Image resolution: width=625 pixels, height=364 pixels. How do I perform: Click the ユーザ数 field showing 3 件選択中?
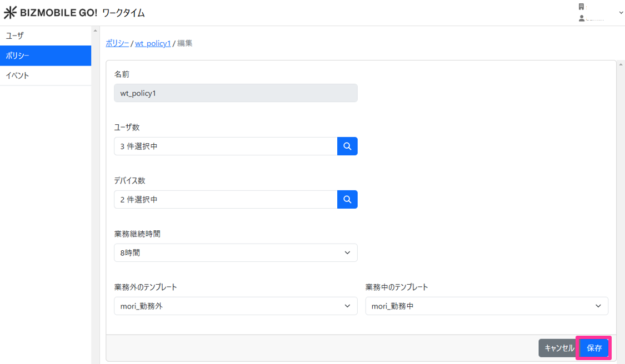tap(226, 146)
